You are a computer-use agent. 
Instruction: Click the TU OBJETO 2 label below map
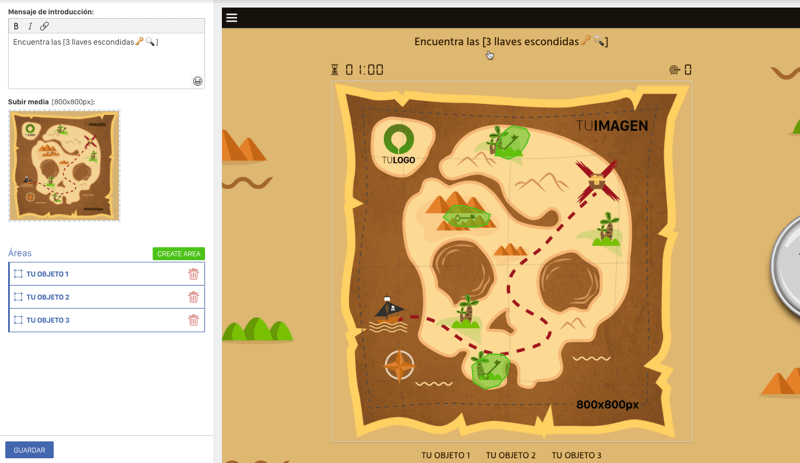click(511, 455)
